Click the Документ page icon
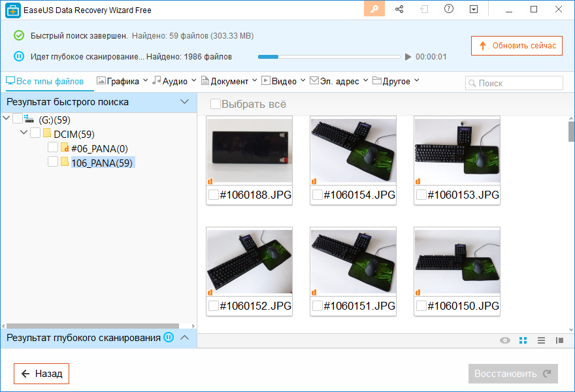575x392 pixels. (205, 80)
